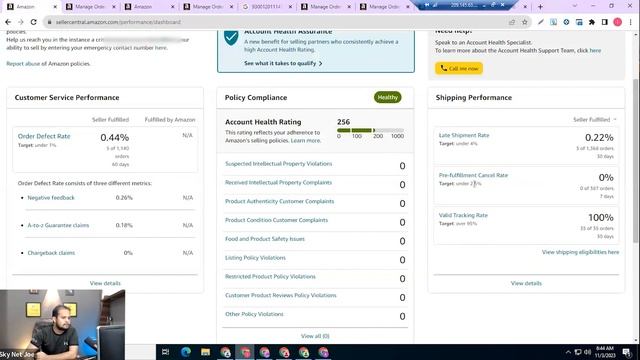Open the volume control in system tray
The height and width of the screenshot is (360, 640).
pyautogui.click(x=587, y=352)
